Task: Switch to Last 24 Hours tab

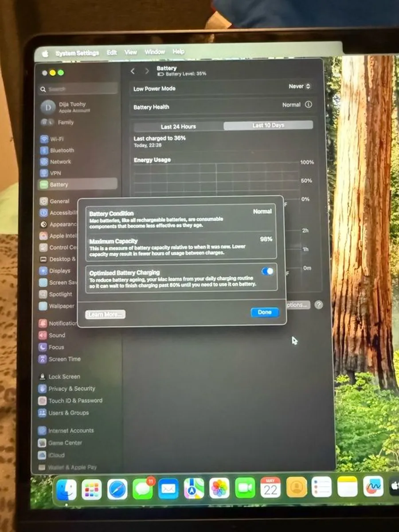Action: (178, 126)
